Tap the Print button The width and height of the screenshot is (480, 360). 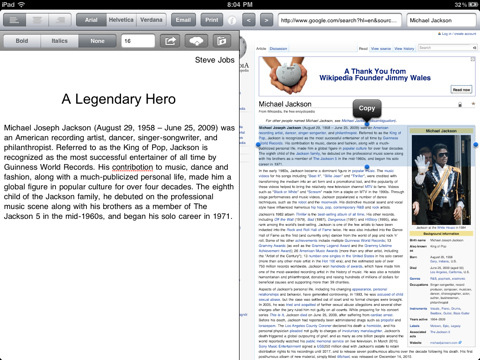click(212, 20)
